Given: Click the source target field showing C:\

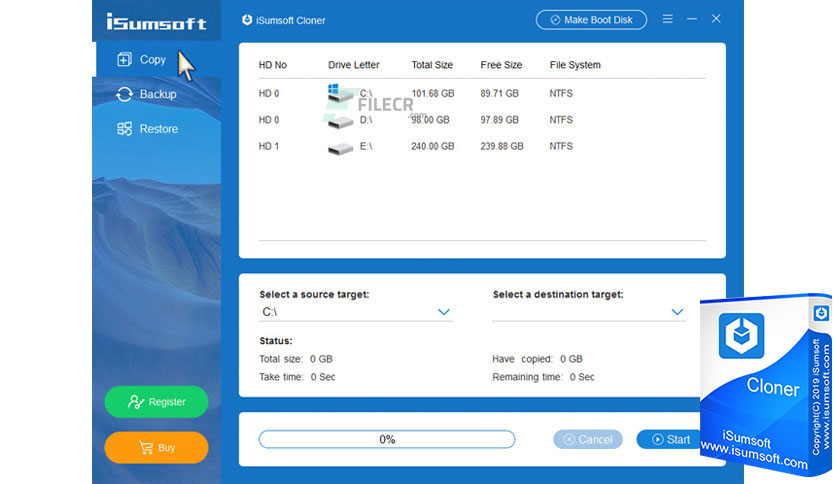Looking at the screenshot, I should tap(356, 312).
